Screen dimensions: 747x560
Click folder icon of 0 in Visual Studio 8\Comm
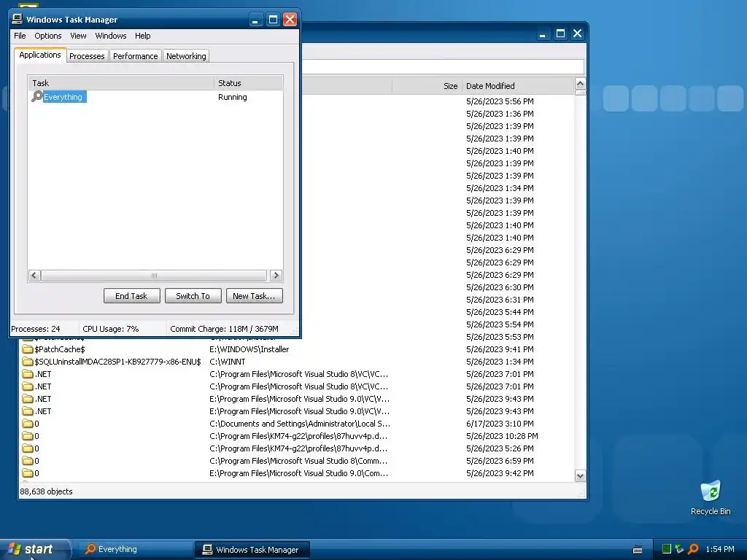coord(28,461)
